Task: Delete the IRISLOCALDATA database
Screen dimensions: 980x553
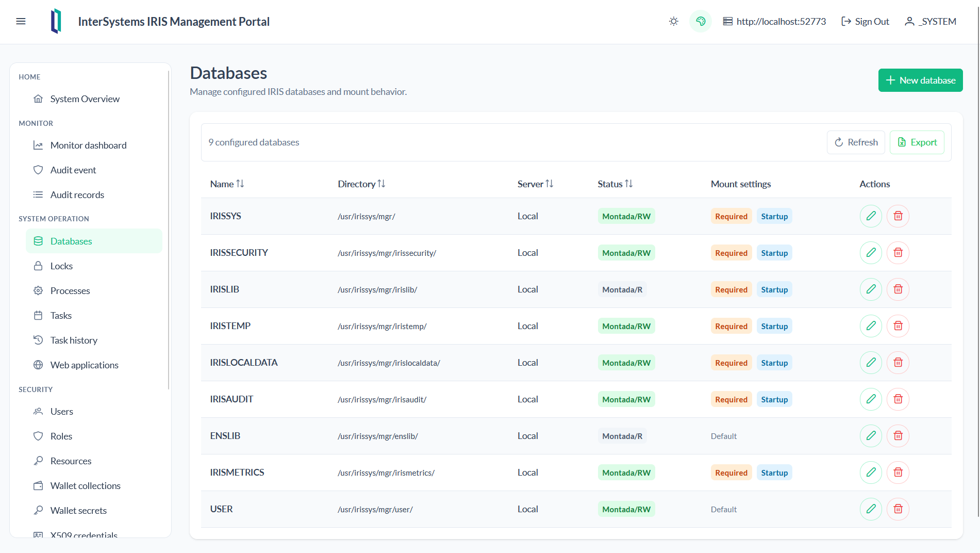Action: coord(898,363)
